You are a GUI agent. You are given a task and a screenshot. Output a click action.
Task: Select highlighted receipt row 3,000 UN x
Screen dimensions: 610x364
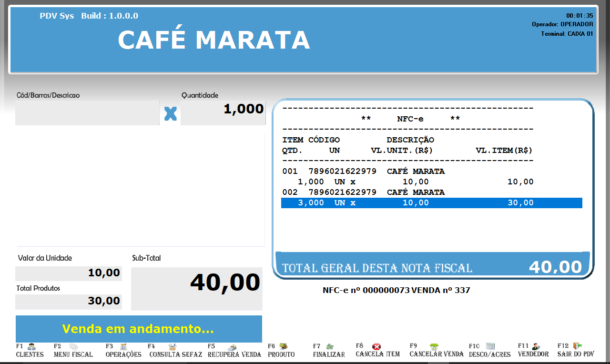(x=432, y=203)
